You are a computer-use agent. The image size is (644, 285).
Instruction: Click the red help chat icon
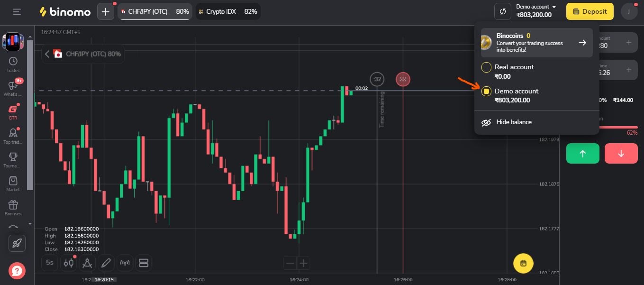[x=17, y=270]
